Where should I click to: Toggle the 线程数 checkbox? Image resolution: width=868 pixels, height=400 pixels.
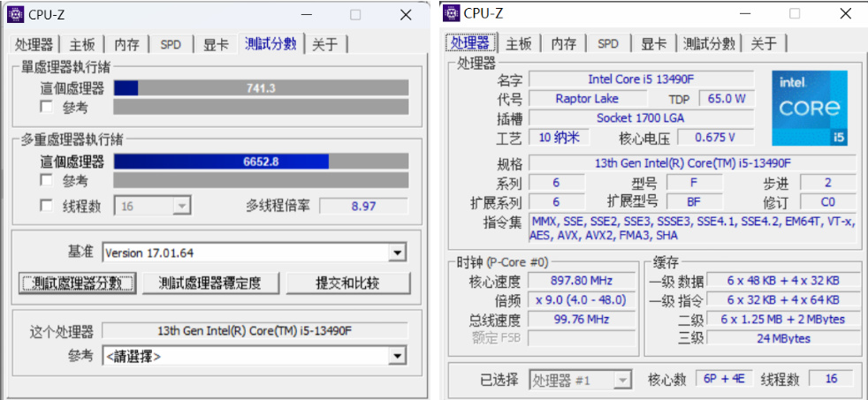[47, 206]
